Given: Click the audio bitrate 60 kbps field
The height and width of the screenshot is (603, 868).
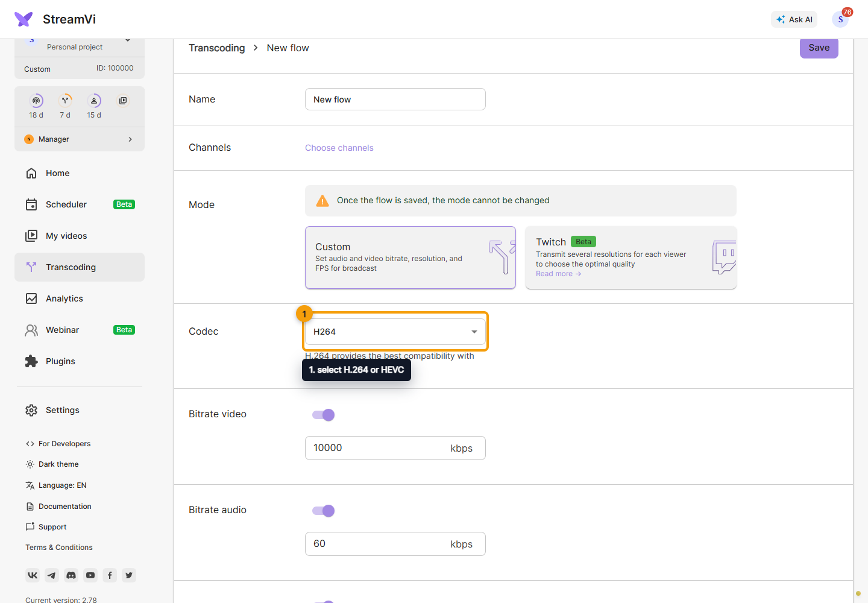Looking at the screenshot, I should pyautogui.click(x=395, y=544).
